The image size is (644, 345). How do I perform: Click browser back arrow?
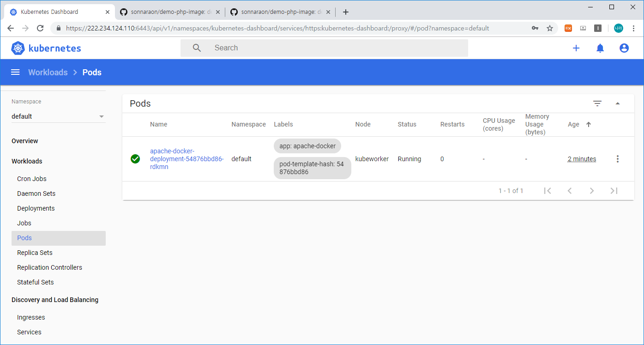coord(11,28)
